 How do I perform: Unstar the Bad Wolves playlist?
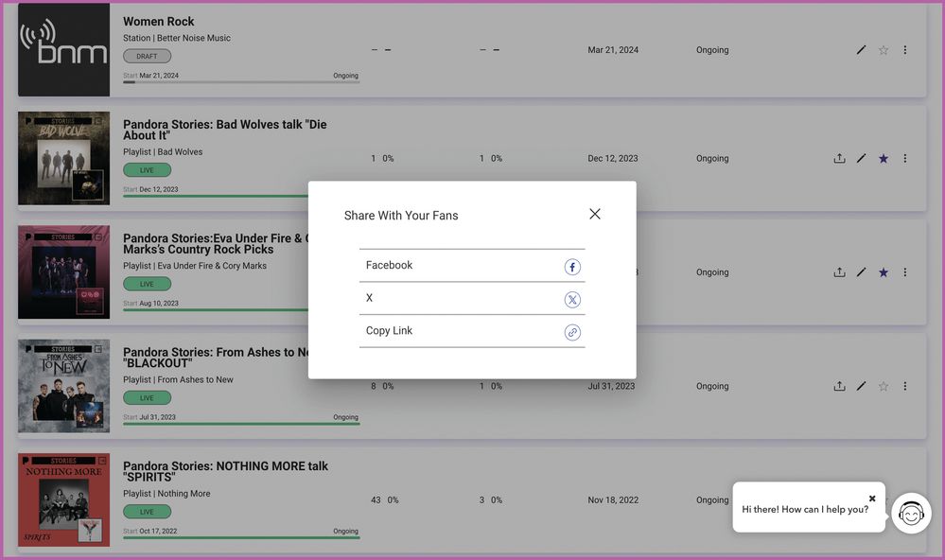click(x=884, y=159)
